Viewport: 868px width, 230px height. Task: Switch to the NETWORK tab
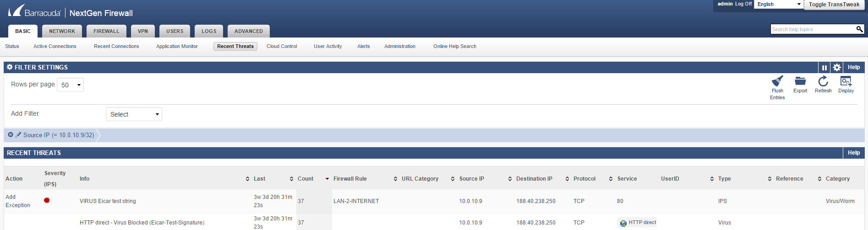[62, 31]
